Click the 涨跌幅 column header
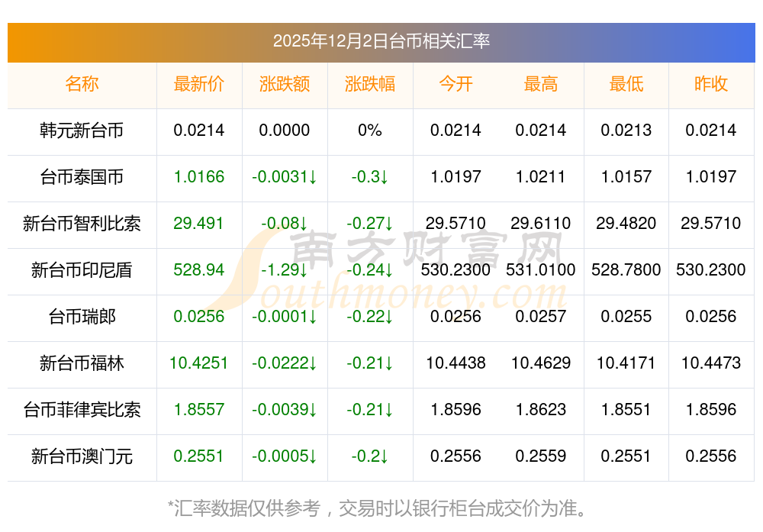The width and height of the screenshot is (763, 532). point(370,84)
